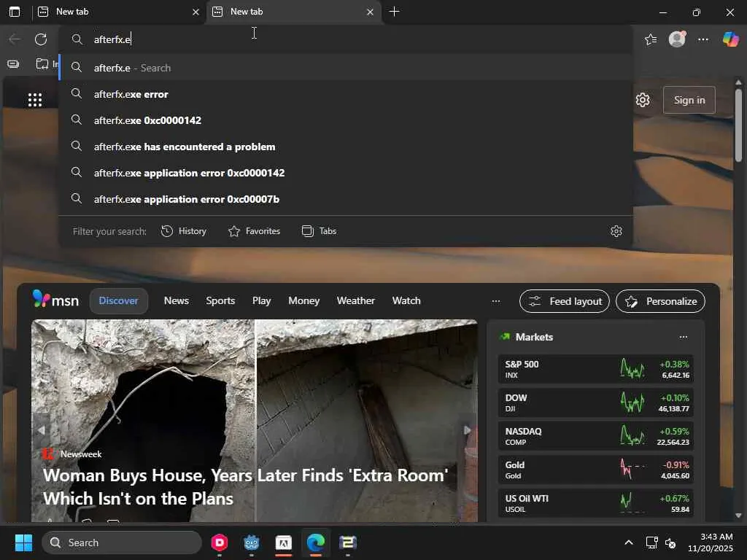Open the Sports tab
747x560 pixels.
[220, 301]
